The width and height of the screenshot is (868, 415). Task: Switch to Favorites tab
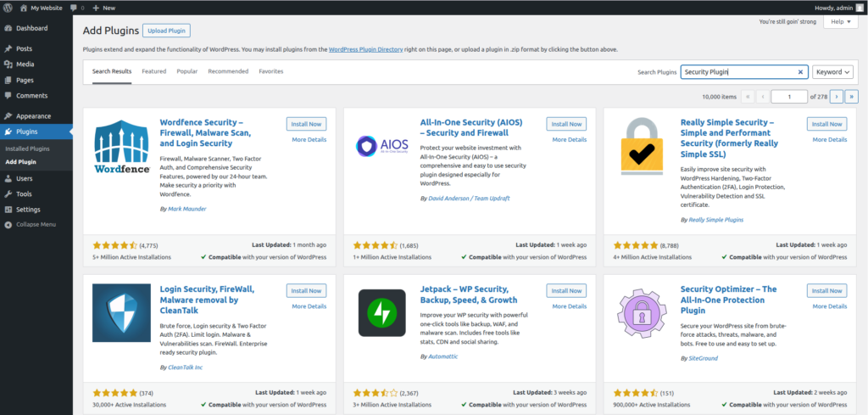tap(271, 71)
